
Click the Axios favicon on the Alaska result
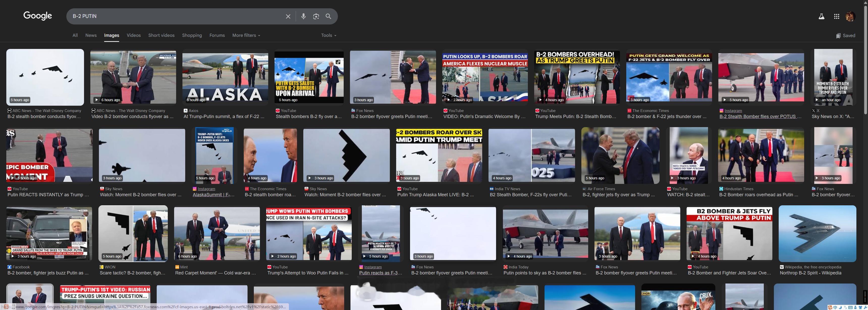point(185,110)
